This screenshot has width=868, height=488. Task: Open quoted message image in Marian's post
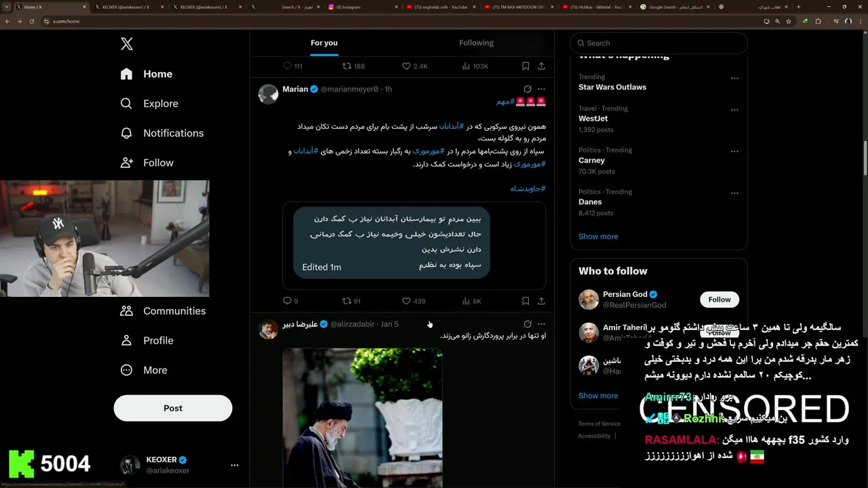[414, 245]
